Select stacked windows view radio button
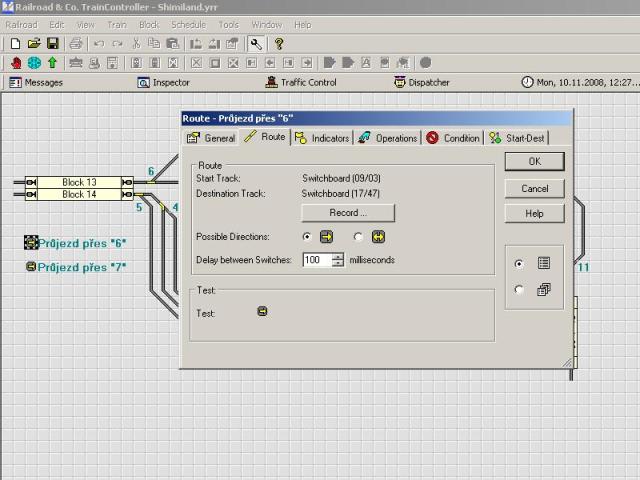This screenshot has height=480, width=640. click(x=519, y=289)
